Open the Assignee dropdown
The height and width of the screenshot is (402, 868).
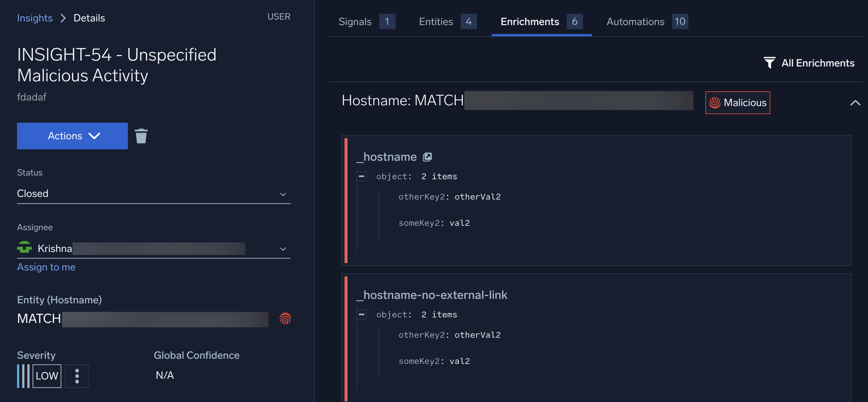tap(283, 249)
